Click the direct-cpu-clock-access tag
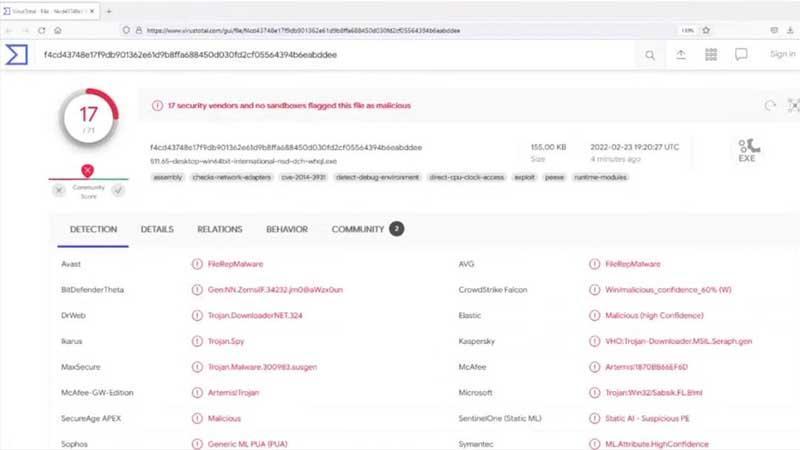The width and height of the screenshot is (800, 450). coord(466,177)
